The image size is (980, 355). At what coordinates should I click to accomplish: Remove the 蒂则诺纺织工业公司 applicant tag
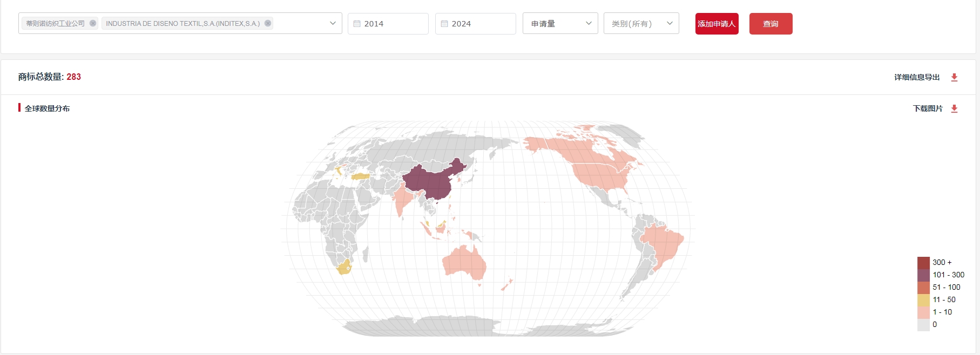93,23
